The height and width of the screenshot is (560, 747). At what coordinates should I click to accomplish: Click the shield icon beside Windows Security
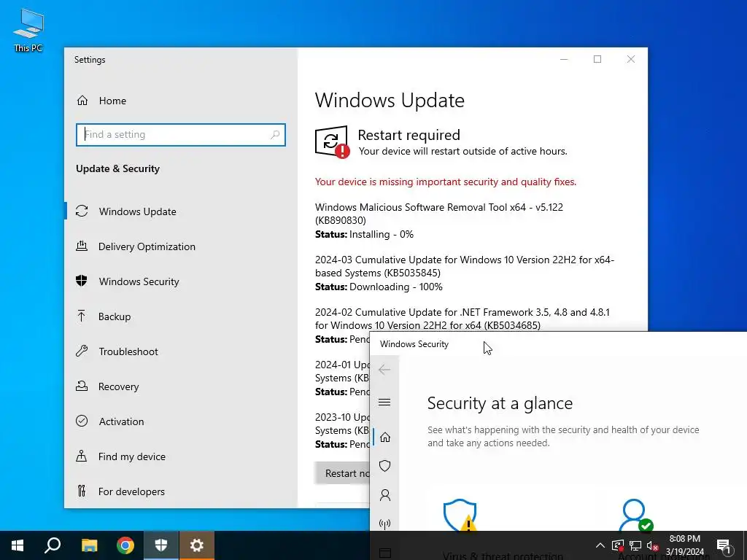click(x=82, y=281)
